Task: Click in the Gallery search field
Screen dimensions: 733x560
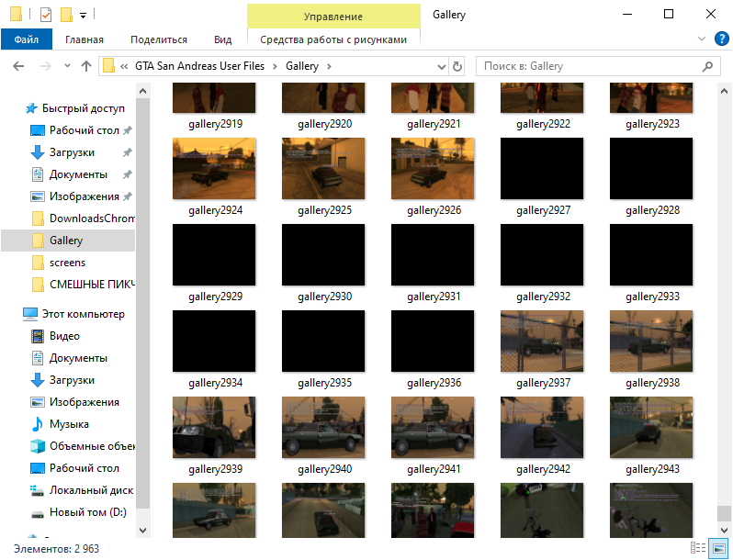Action: point(588,66)
